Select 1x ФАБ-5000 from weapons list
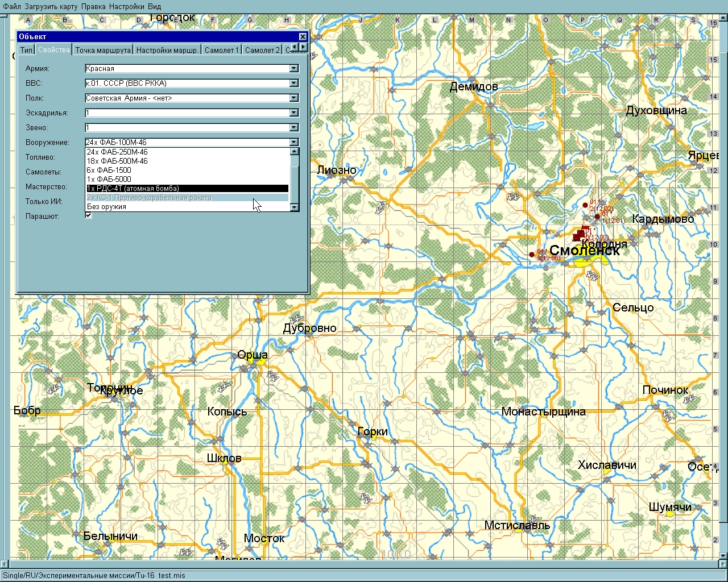Screen dimensions: 728x582 click(x=109, y=179)
